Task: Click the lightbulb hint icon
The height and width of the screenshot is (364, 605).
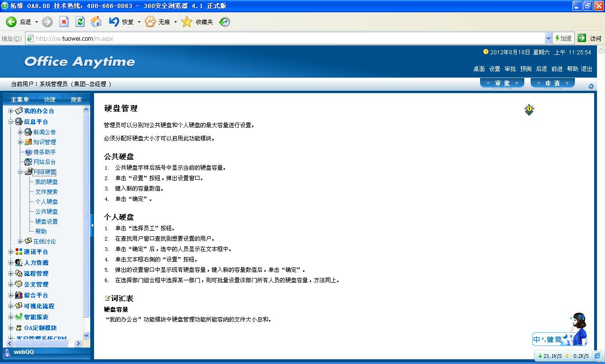Action: pyautogui.click(x=529, y=110)
